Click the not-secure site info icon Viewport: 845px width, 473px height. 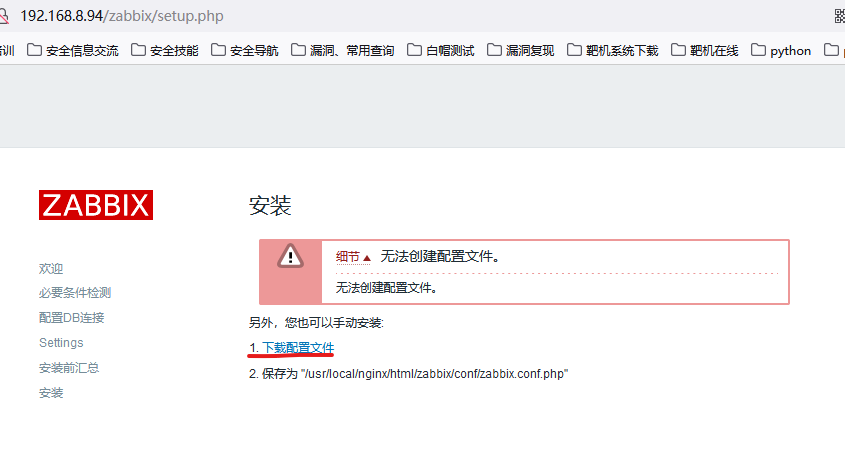coord(4,16)
